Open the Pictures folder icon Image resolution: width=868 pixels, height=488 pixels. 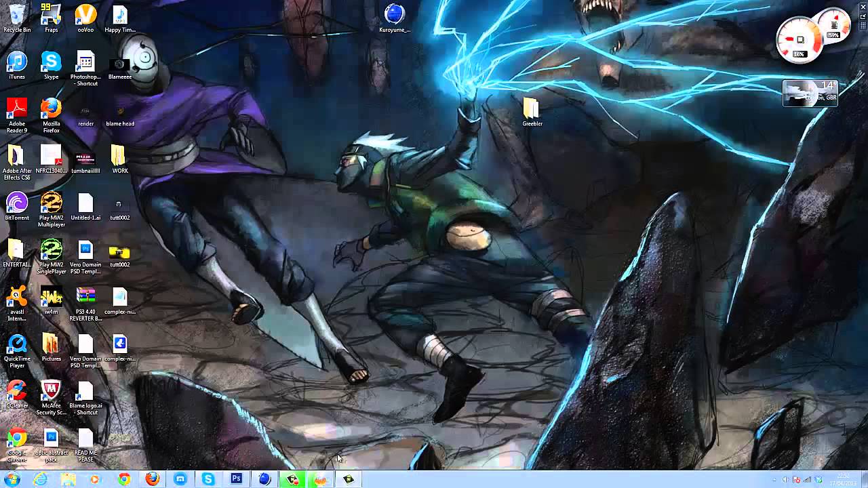(51, 347)
